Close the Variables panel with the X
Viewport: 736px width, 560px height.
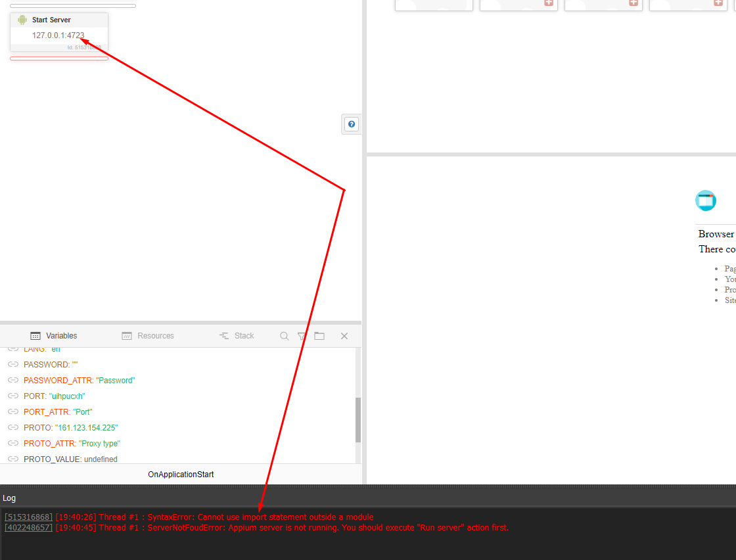[x=344, y=336]
